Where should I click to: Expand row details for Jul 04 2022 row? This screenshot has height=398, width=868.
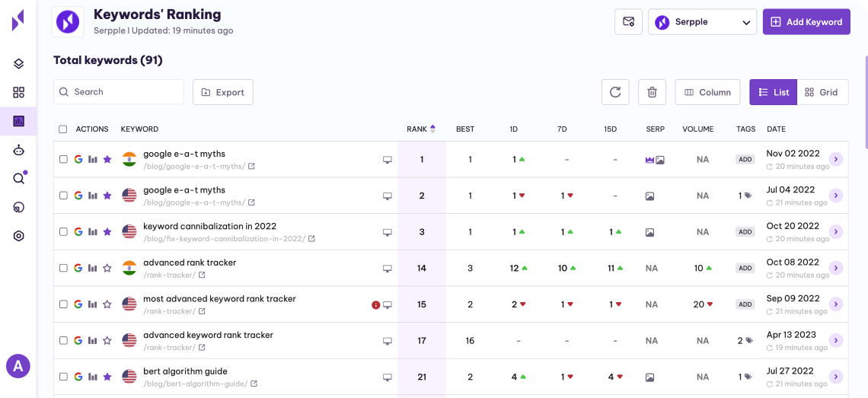coord(835,196)
